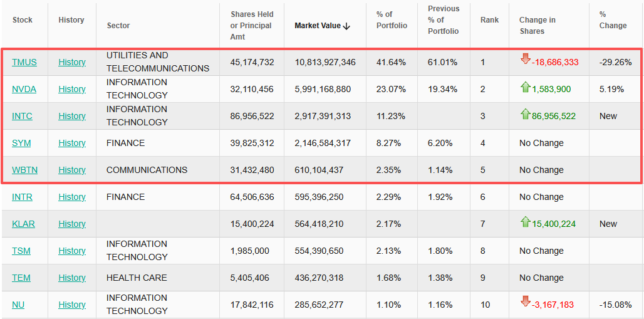Sort by the Rank column header
The height and width of the screenshot is (319, 644).
coord(489,20)
